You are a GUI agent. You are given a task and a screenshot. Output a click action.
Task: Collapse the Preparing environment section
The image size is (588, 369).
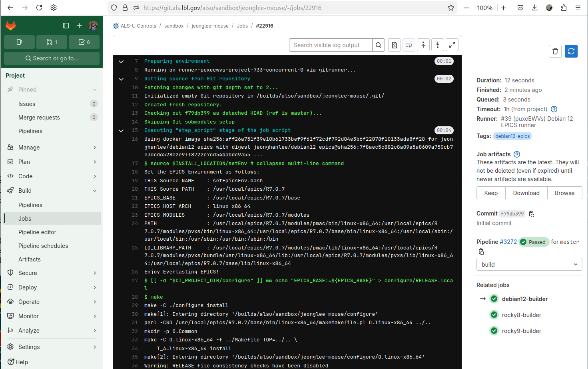[121, 62]
